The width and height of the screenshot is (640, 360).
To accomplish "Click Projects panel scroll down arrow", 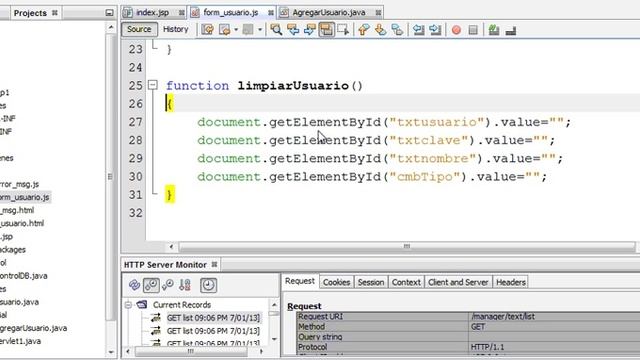I will (x=111, y=352).
